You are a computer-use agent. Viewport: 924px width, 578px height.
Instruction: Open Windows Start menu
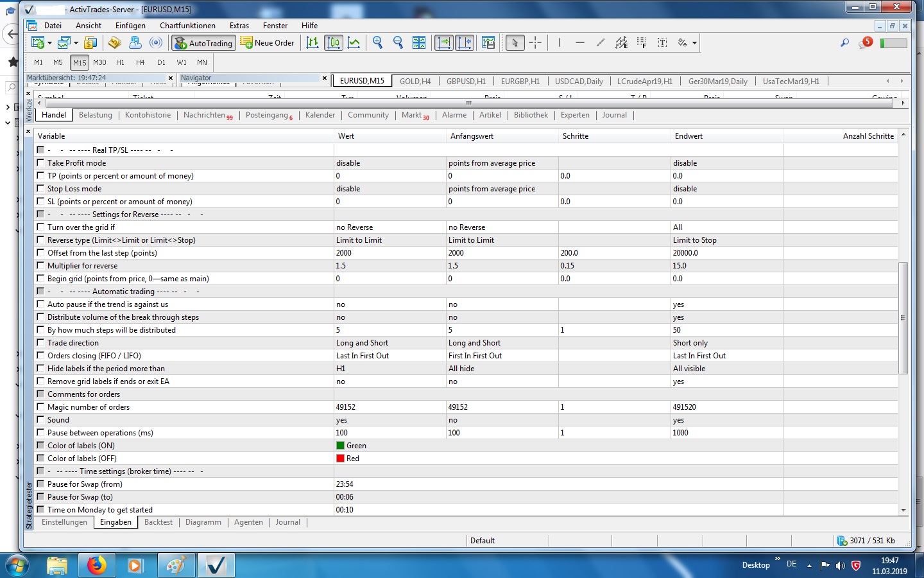17,566
